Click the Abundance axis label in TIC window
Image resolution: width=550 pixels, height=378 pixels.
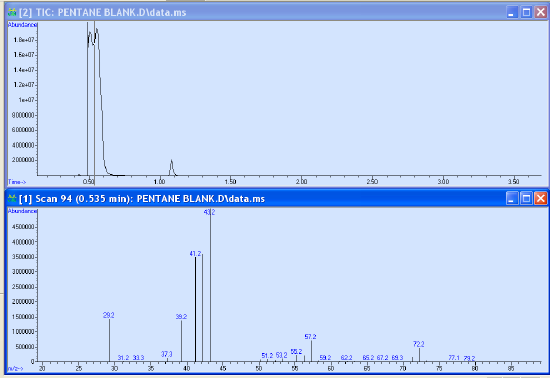22,25
